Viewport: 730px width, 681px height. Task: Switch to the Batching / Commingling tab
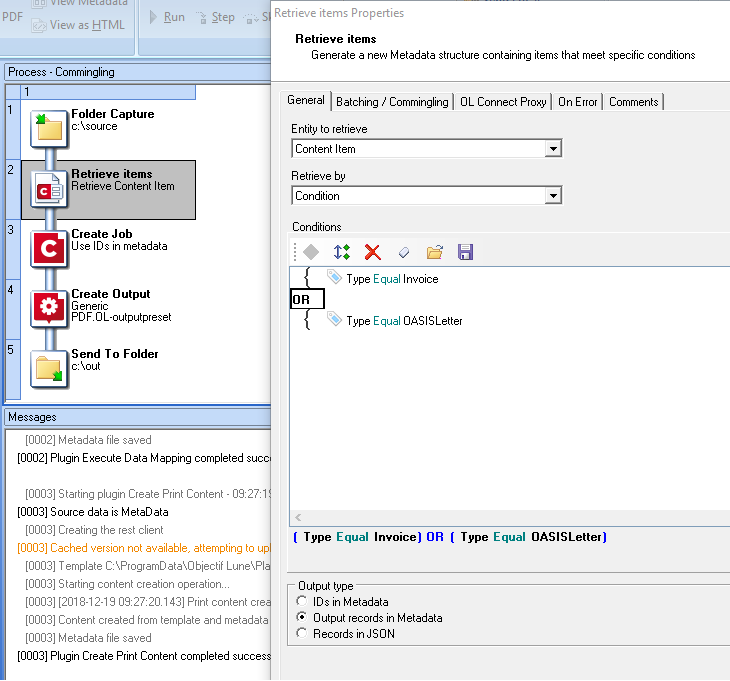392,102
